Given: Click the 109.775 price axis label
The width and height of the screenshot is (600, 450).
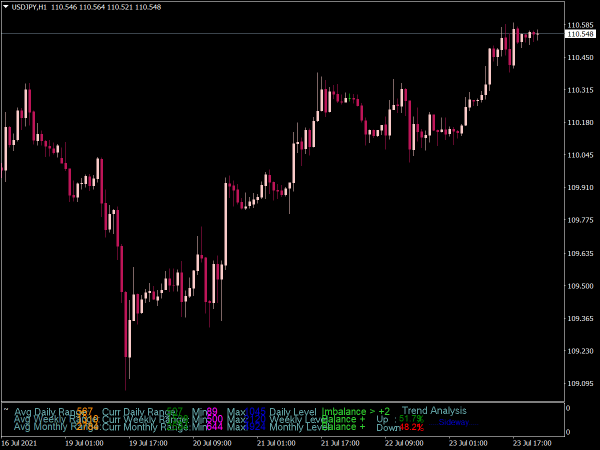Looking at the screenshot, I should 580,220.
